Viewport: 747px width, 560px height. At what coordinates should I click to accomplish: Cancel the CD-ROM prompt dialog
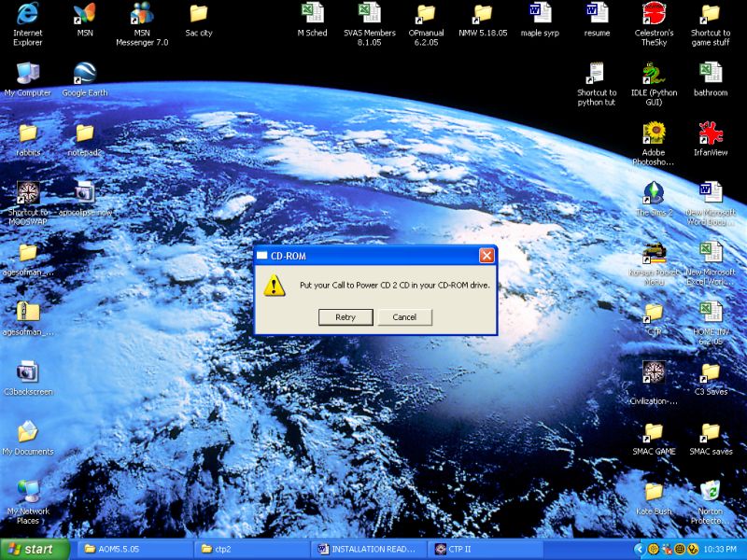(x=404, y=317)
